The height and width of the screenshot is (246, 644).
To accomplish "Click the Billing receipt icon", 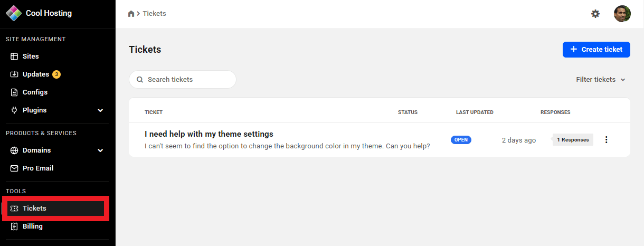I will click(14, 226).
